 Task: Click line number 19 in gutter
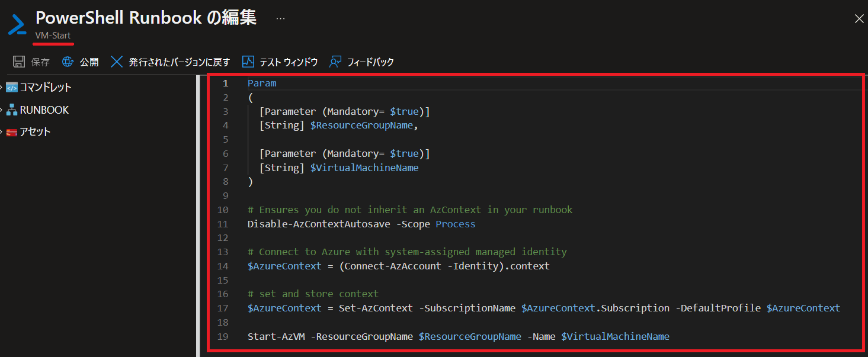click(x=223, y=336)
